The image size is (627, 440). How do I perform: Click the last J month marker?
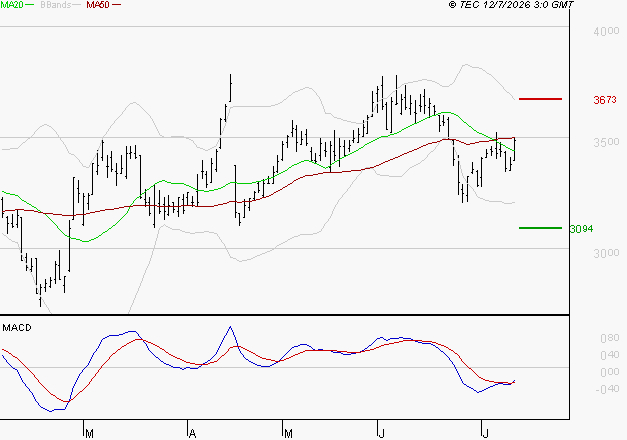click(x=485, y=434)
